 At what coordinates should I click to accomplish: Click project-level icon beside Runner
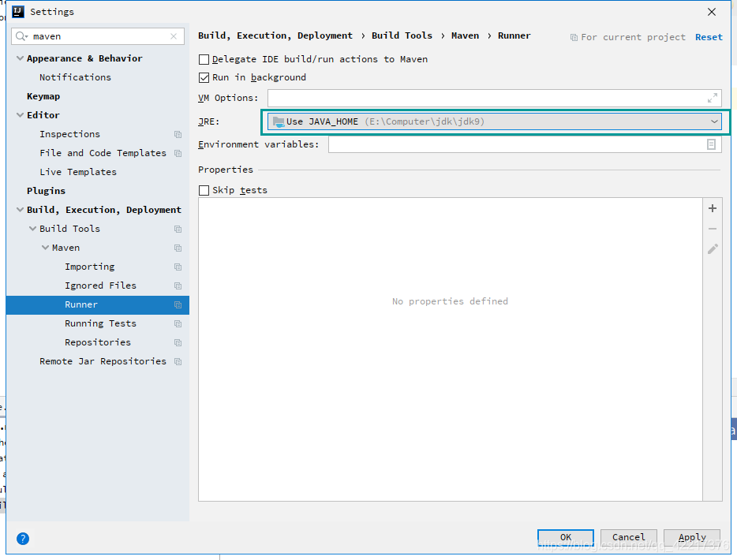click(x=178, y=304)
